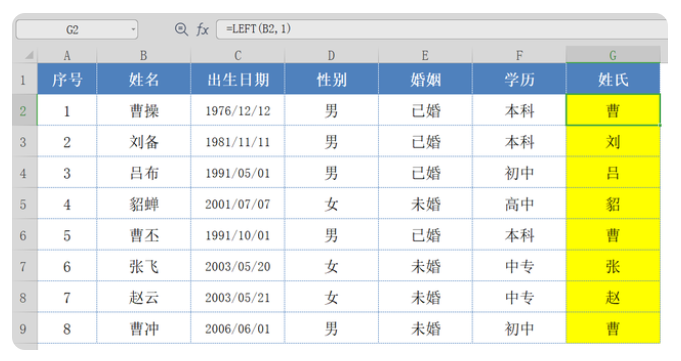Click the 姓氏 header cell
Screen dimensions: 681x361
[613, 79]
